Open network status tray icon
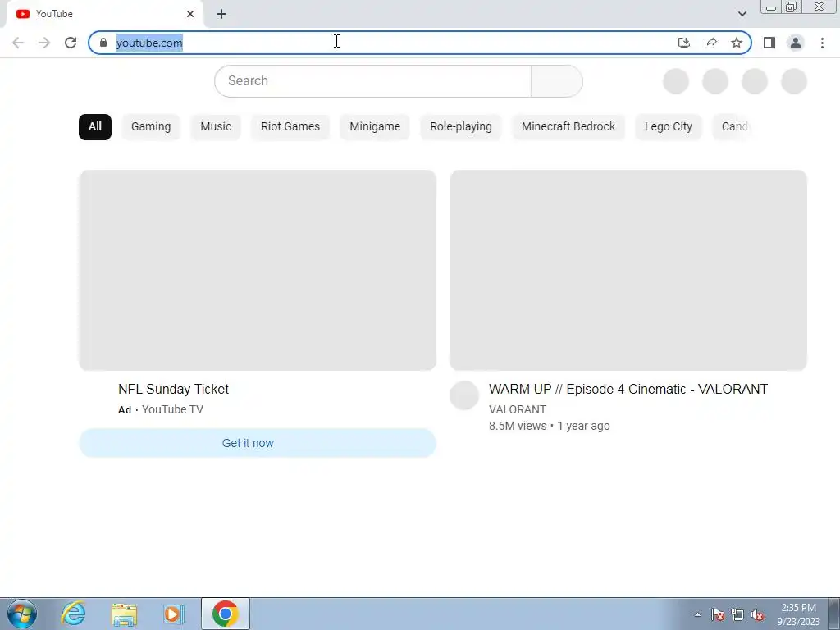 click(737, 615)
